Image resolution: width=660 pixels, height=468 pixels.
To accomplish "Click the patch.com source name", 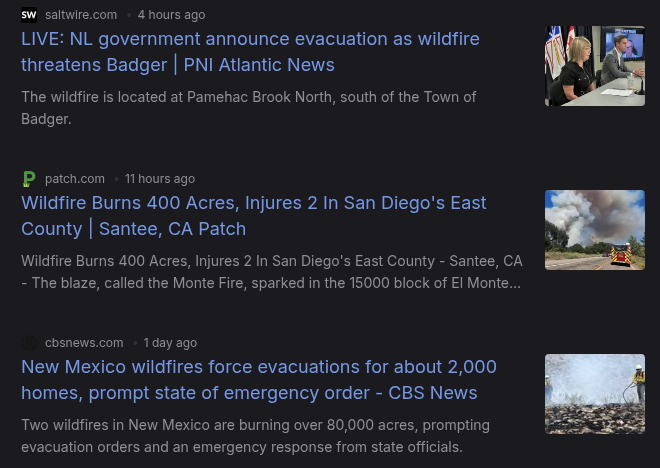I will point(75,179).
